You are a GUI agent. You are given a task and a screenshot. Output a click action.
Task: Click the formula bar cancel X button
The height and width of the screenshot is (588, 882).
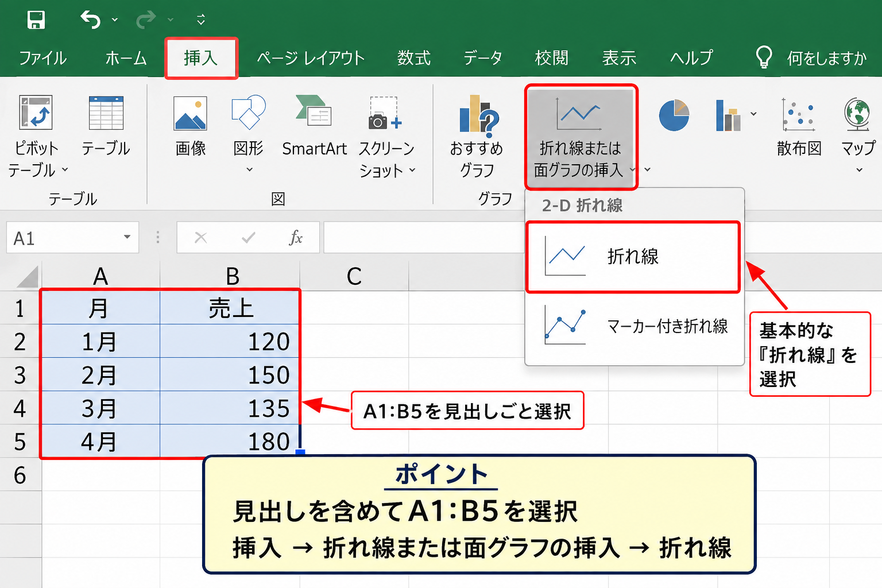pyautogui.click(x=200, y=238)
